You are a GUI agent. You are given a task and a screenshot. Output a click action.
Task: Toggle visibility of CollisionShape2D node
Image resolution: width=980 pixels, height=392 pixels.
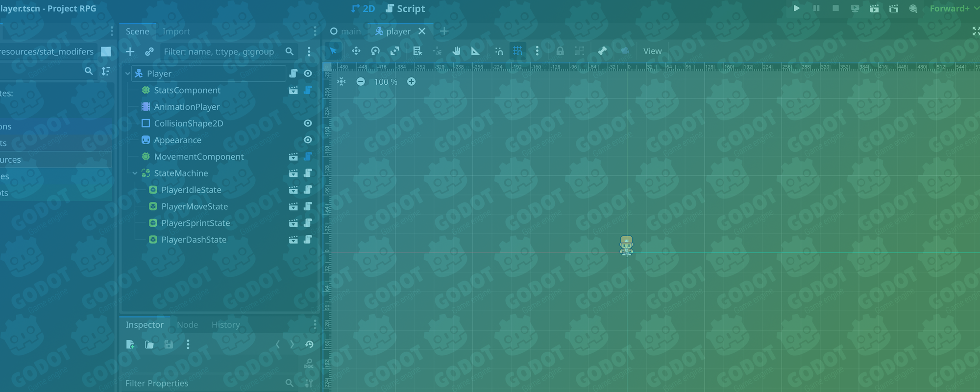coord(308,123)
